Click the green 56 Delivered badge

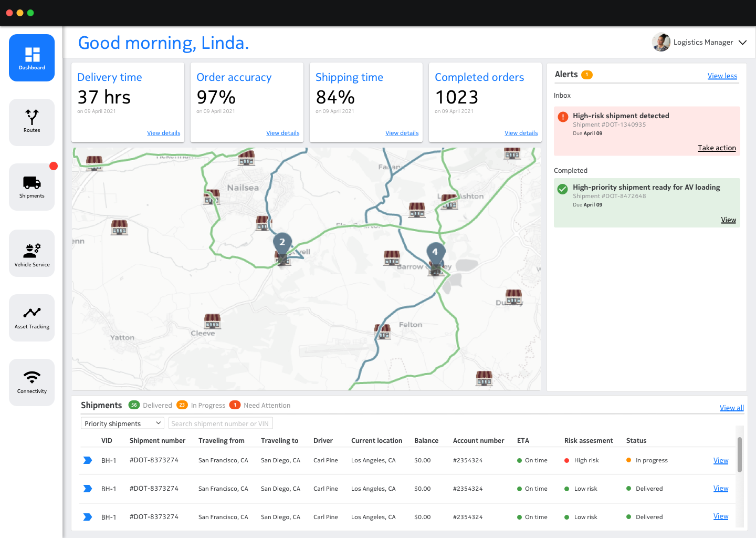[x=134, y=405]
